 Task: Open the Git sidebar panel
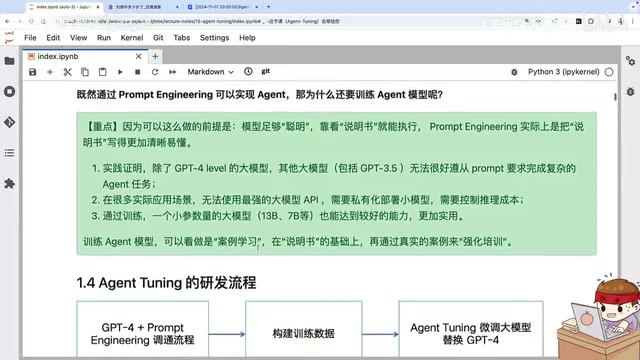pos(9,122)
